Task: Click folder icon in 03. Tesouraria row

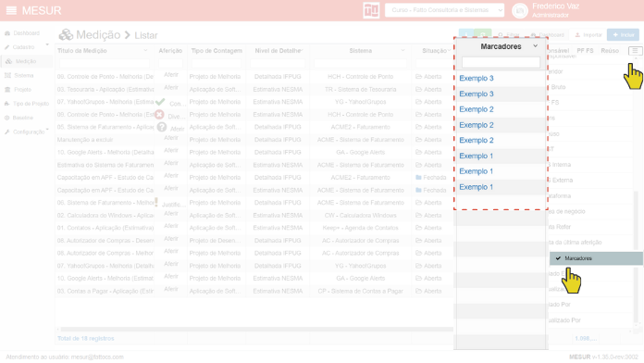Action: [x=418, y=89]
